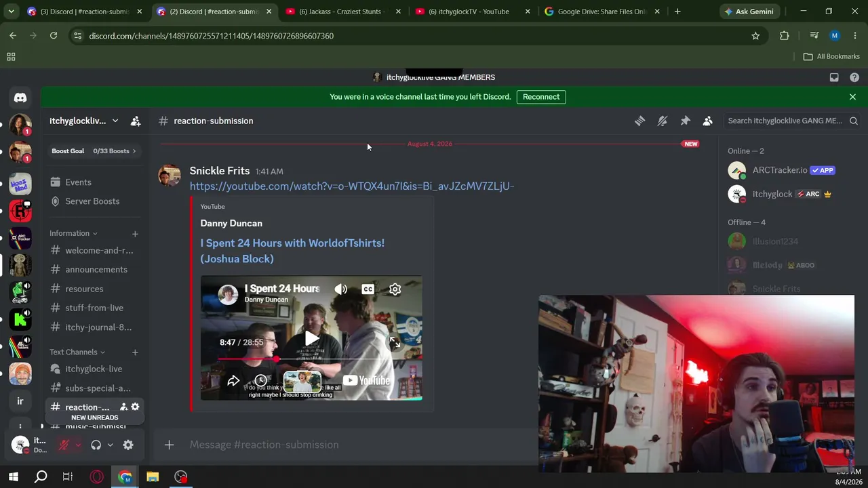Image resolution: width=868 pixels, height=488 pixels.
Task: Switch to itchyglockTV - YouTube tab
Action: (473, 12)
